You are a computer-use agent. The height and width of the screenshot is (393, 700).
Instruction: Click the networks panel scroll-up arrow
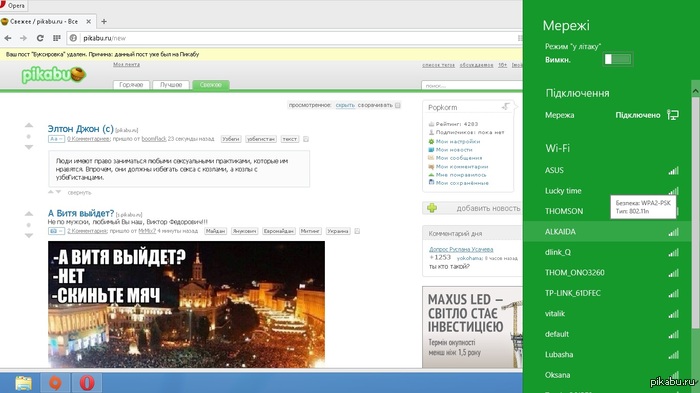click(696, 91)
